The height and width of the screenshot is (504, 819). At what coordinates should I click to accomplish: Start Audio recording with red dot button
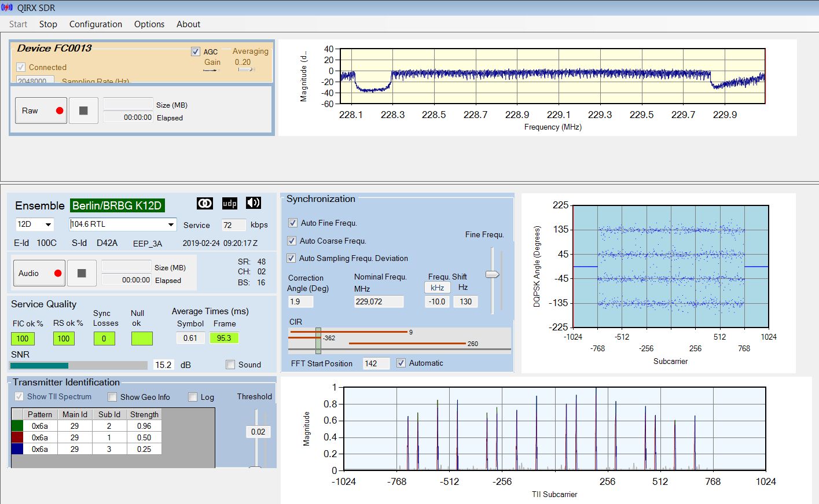coord(39,273)
